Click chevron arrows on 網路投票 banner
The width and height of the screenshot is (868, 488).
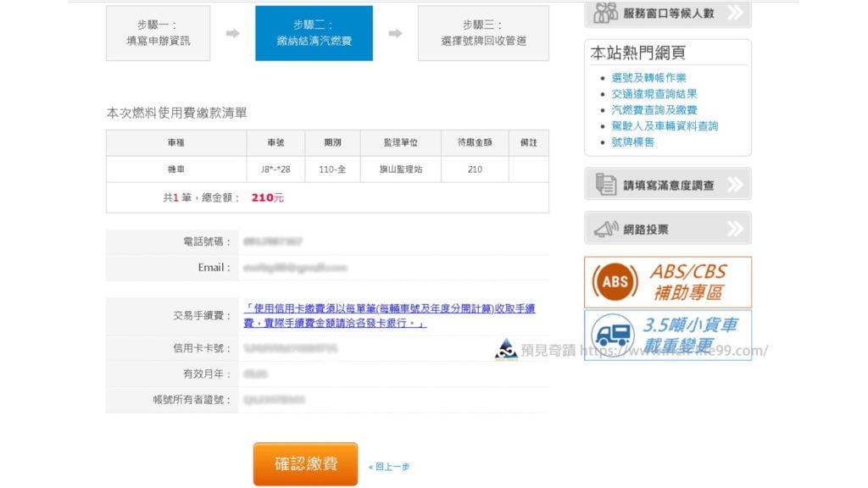coord(735,228)
